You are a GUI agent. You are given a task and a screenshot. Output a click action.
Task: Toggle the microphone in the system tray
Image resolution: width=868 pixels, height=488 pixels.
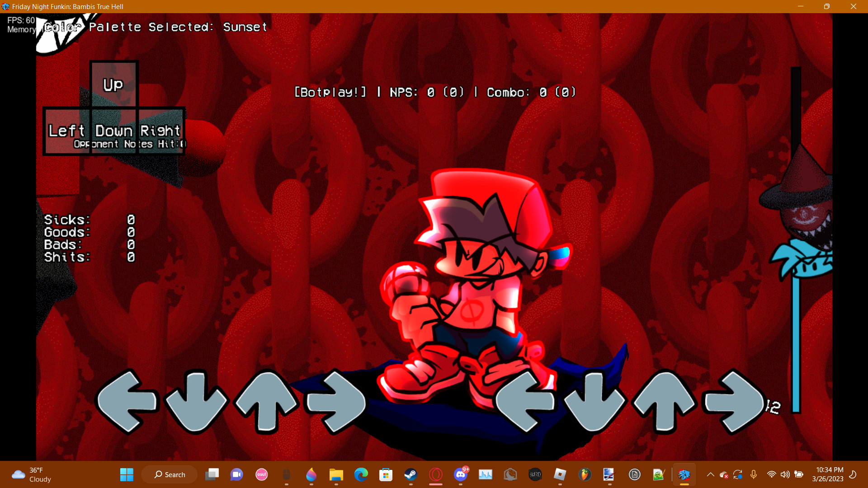[753, 474]
